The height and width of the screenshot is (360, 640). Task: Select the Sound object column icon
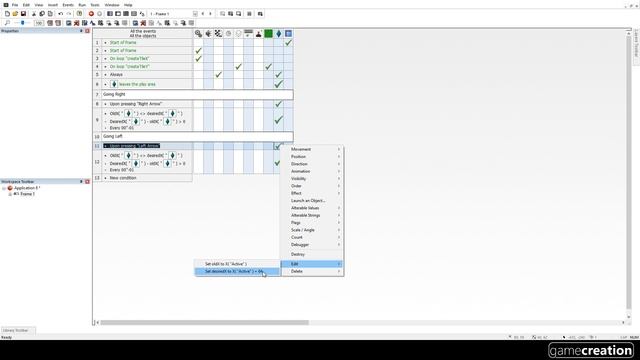point(209,33)
